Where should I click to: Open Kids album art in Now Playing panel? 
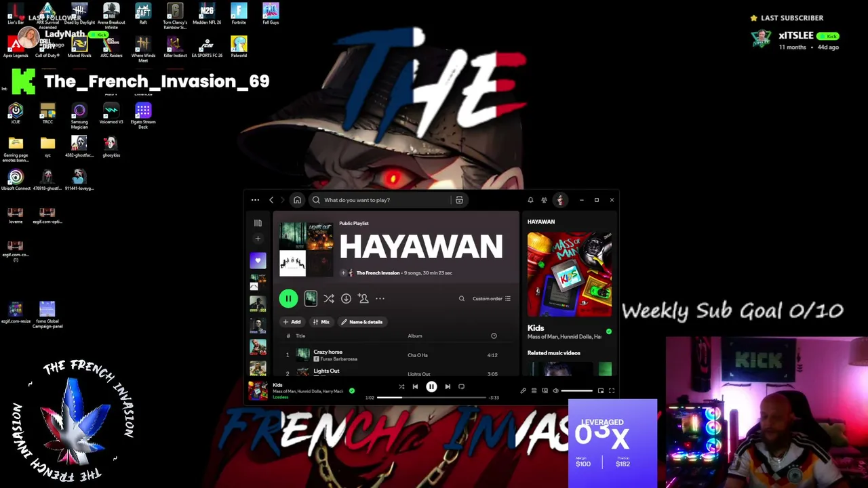[x=570, y=274]
